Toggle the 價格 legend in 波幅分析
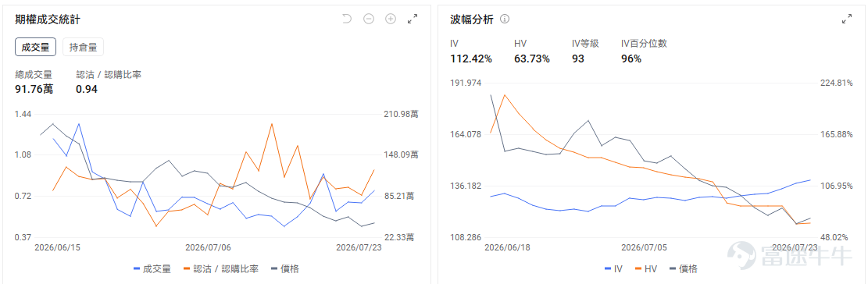Screen dimensions: 868x284 coord(683,269)
